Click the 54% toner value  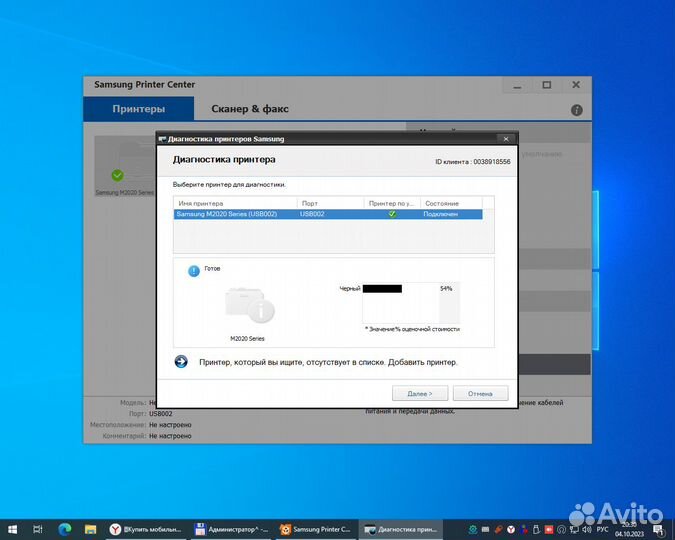coord(446,289)
